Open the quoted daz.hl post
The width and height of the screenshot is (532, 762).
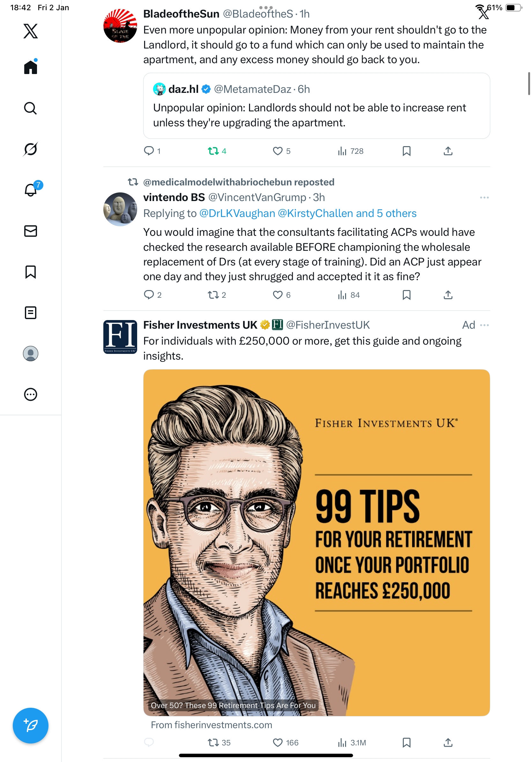[316, 106]
